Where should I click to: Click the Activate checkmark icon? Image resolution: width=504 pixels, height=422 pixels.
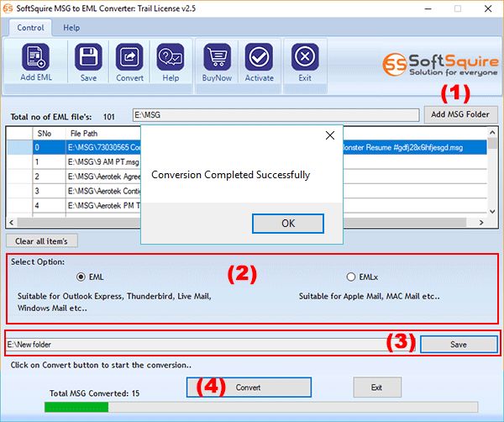pos(259,57)
